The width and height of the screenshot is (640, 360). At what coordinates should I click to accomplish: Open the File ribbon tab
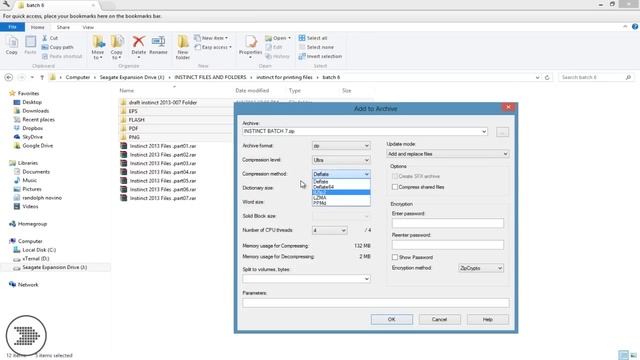coord(12,27)
